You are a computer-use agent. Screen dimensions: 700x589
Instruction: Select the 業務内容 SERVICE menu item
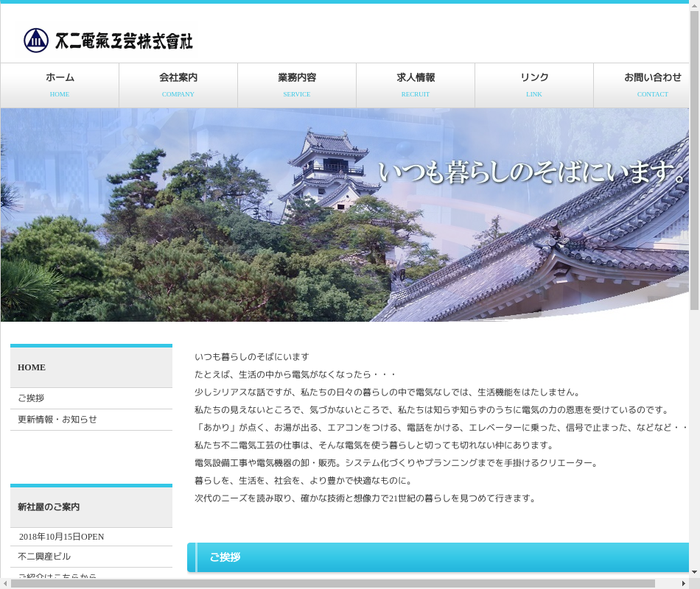[x=297, y=85]
